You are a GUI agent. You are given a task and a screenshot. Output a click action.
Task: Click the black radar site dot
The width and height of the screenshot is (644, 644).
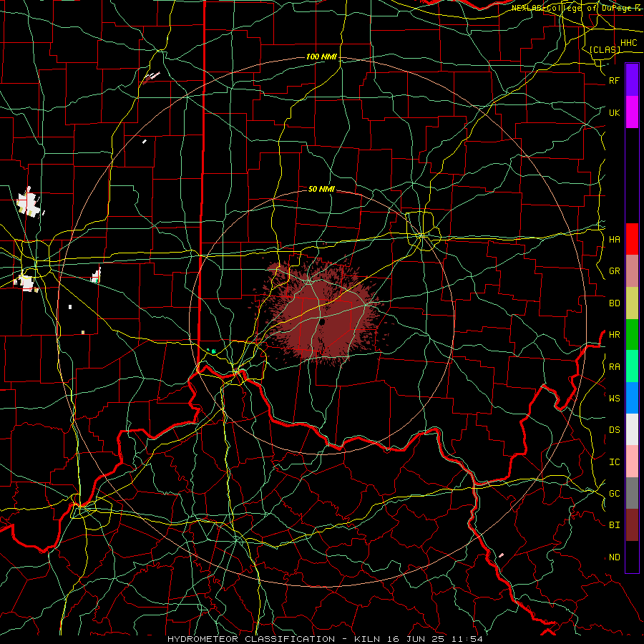pos(322,322)
